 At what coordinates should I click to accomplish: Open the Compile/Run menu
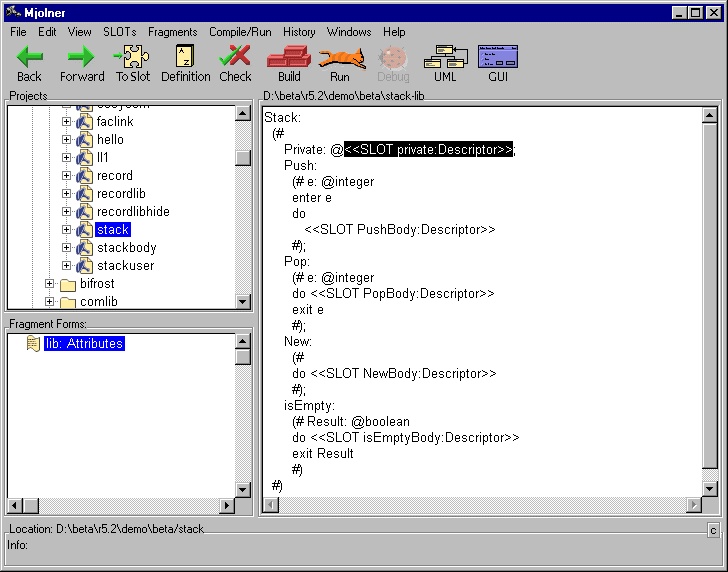coord(240,32)
